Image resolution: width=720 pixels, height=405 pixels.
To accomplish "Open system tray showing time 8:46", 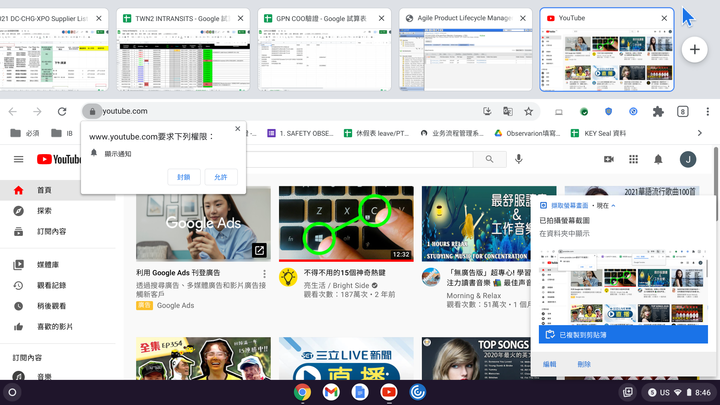I will point(679,392).
